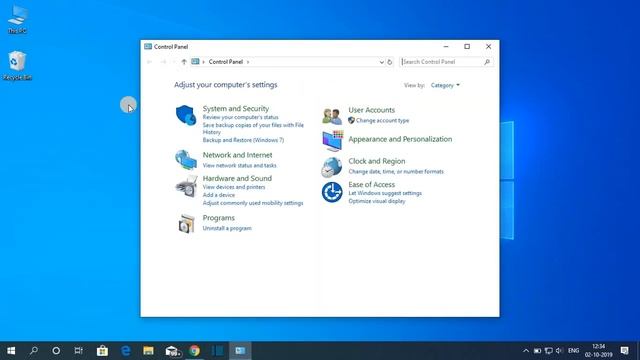This screenshot has height=360, width=640.
Task: Open Network and Internet globe icon
Action: pos(186,160)
